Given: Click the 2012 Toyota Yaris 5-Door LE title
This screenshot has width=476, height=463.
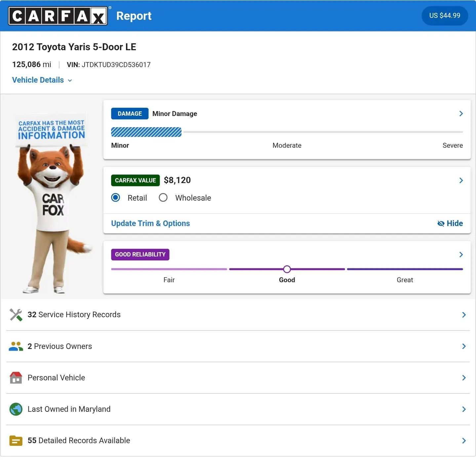Looking at the screenshot, I should pos(74,47).
